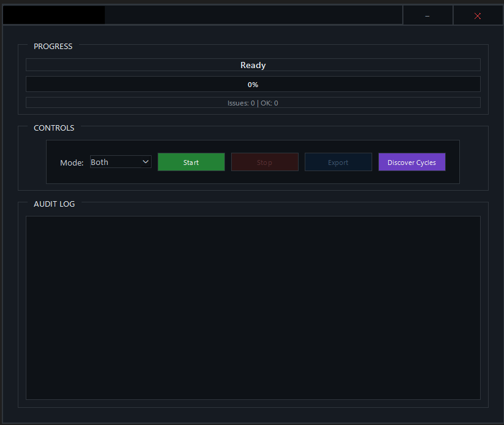Minimize the application window

(427, 15)
